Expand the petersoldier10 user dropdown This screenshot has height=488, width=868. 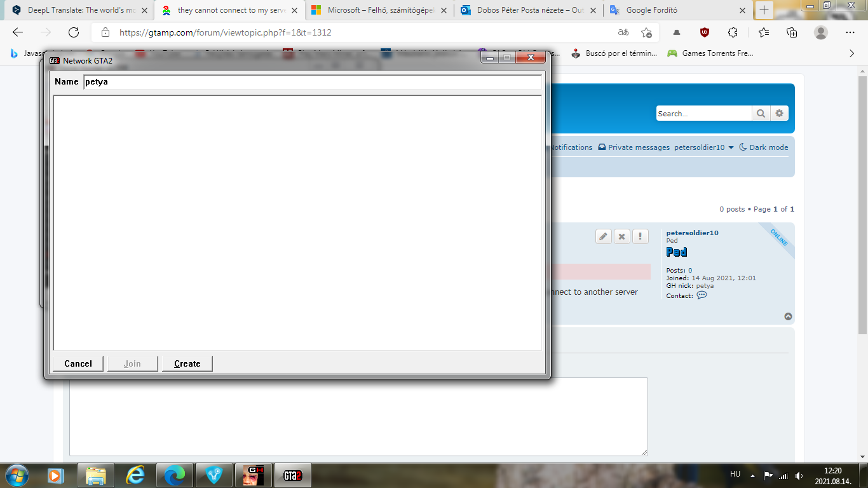tap(703, 147)
